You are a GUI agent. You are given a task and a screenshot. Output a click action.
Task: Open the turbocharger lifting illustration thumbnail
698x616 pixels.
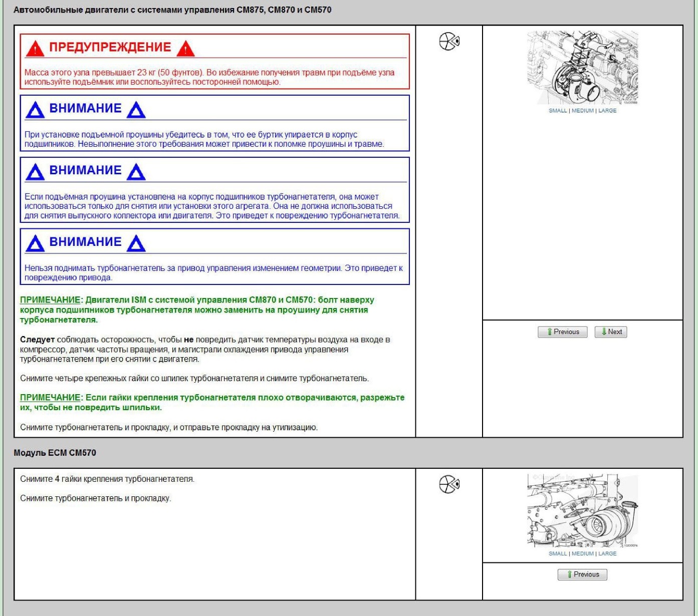(583, 68)
